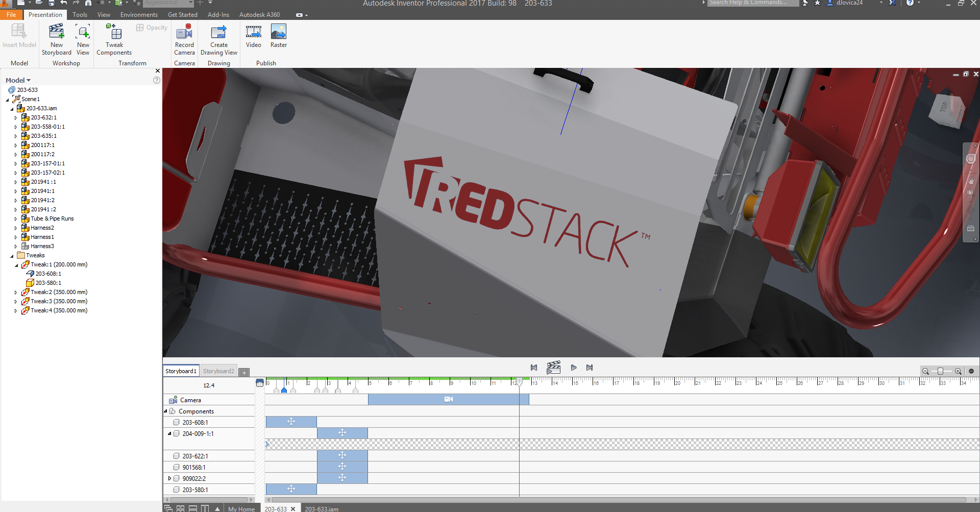This screenshot has height=512, width=980.
Task: Adjust the timeline zoom slider
Action: (x=941, y=371)
